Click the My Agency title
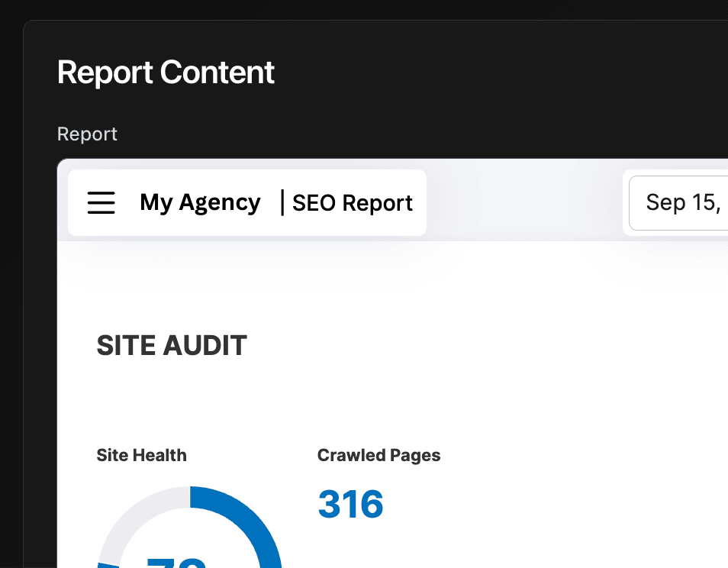Viewport: 728px width, 568px height. tap(200, 202)
